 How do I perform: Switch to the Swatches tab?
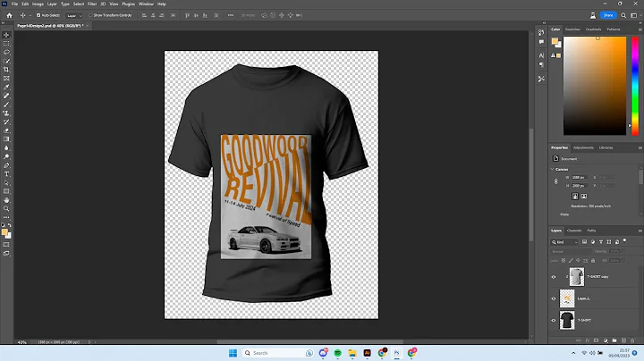point(572,29)
